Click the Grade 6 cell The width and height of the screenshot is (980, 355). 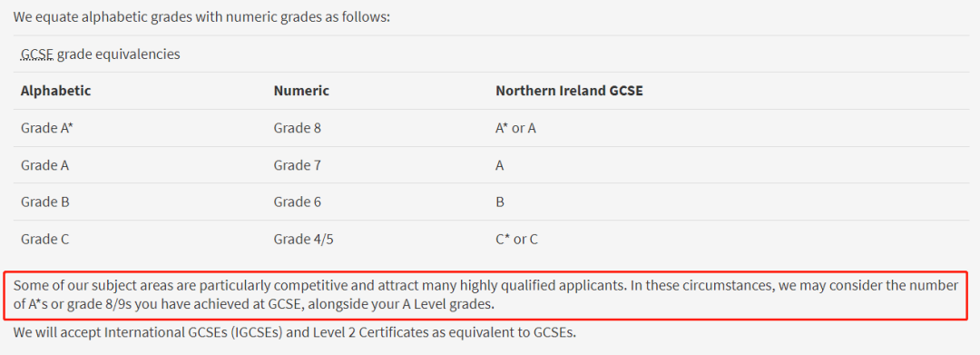[x=298, y=202]
